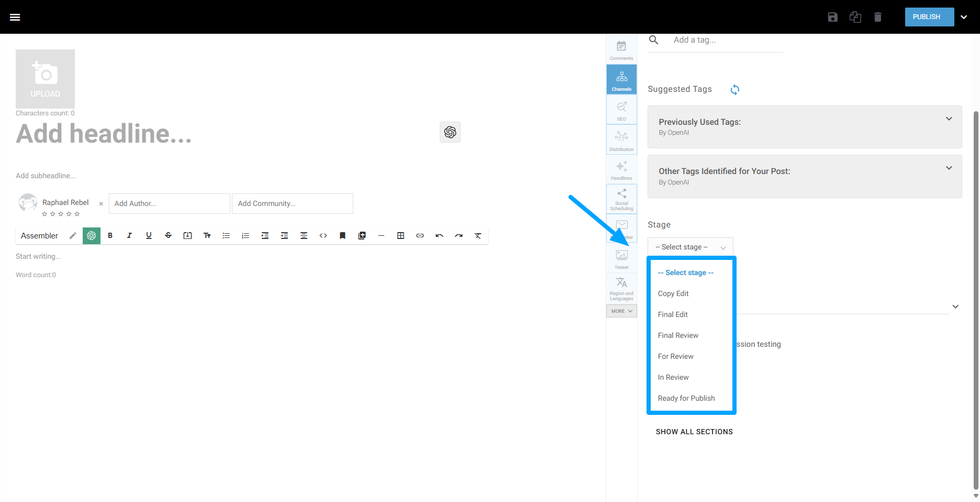This screenshot has width=980, height=502.
Task: Expand Other Tags Identified for Your Post
Action: (948, 168)
